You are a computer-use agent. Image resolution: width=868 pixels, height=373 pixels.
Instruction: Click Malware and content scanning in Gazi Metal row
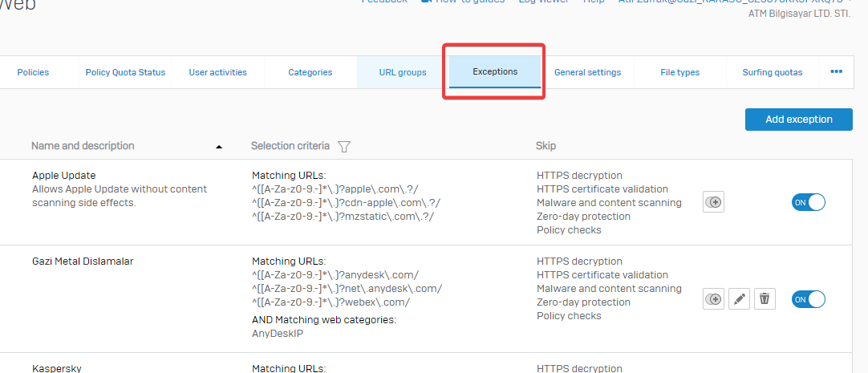[x=609, y=289]
